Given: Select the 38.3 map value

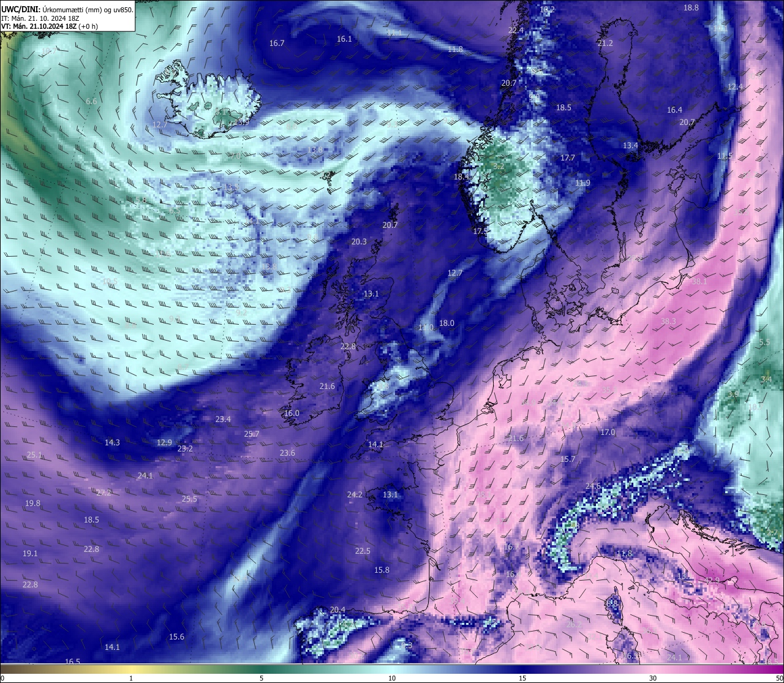Looking at the screenshot, I should point(668,321).
